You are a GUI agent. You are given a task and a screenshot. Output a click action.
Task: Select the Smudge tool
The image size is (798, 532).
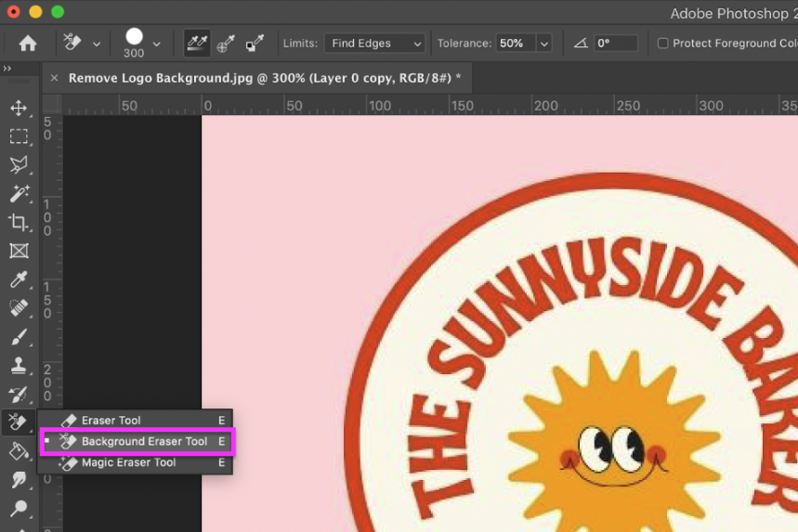coord(19,480)
